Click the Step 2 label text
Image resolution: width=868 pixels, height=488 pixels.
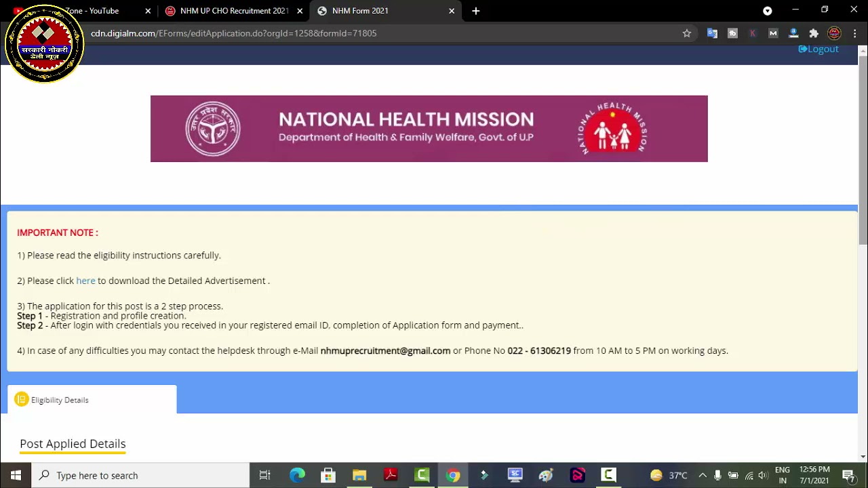(30, 325)
